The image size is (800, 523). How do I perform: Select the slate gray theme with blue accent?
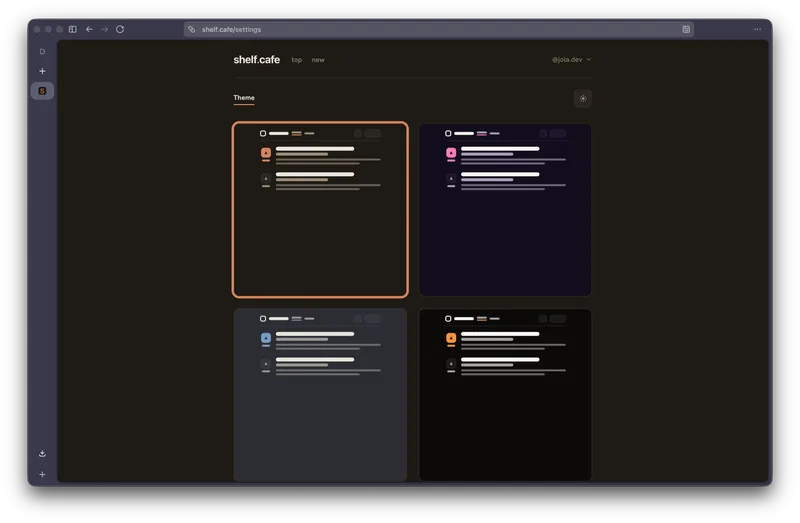coord(320,394)
